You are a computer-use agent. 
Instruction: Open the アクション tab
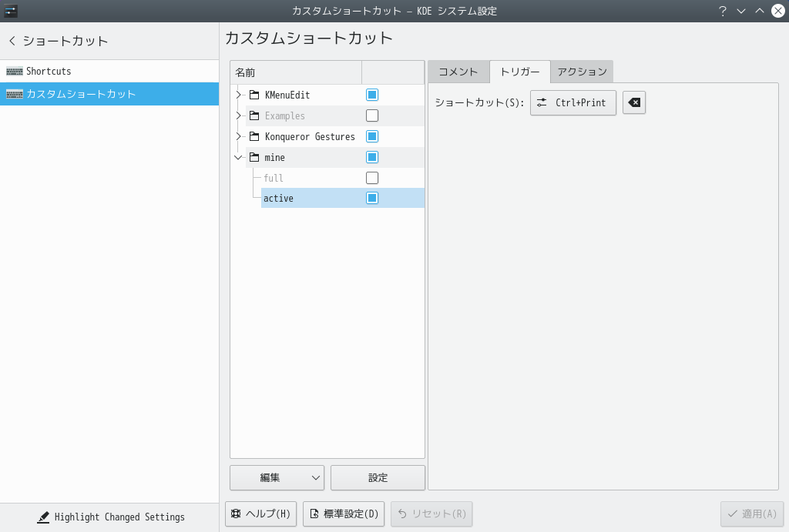pyautogui.click(x=582, y=72)
